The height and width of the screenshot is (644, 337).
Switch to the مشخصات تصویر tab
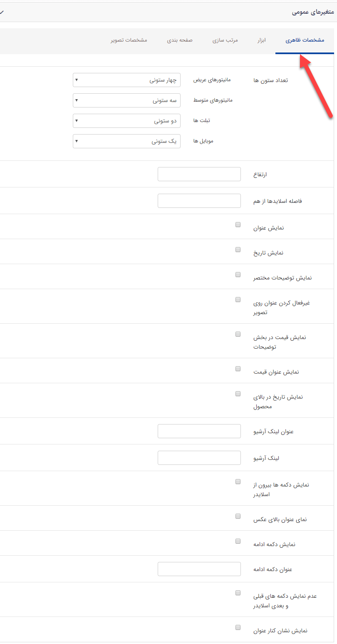[129, 40]
